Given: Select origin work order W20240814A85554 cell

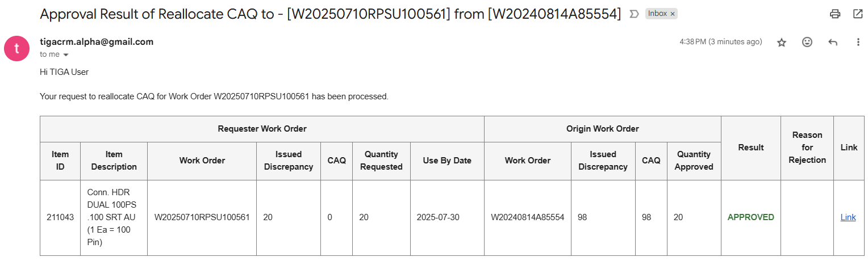Looking at the screenshot, I should (528, 218).
